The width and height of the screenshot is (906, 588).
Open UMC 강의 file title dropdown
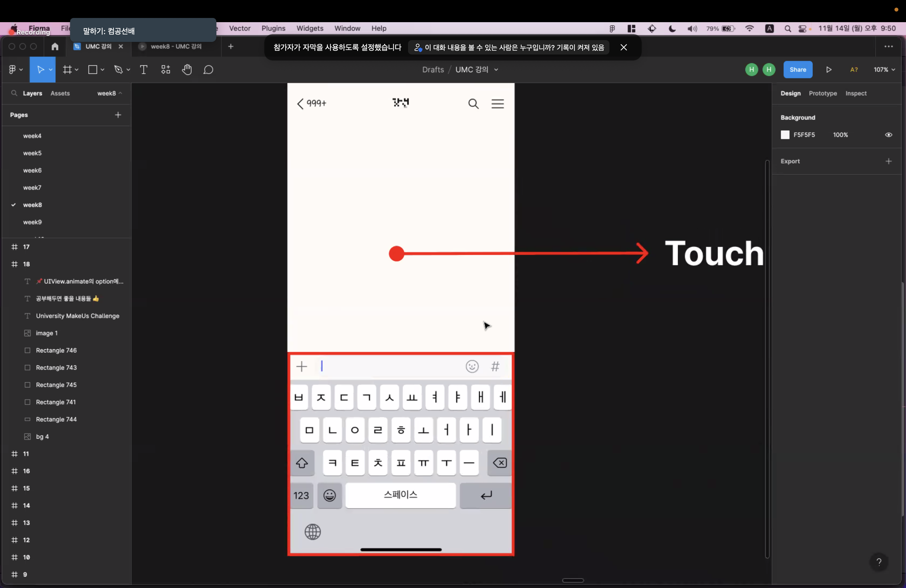[496, 69]
